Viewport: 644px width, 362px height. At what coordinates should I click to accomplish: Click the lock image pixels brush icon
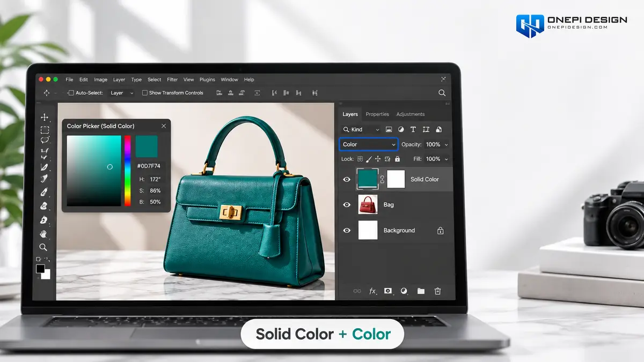(x=369, y=159)
